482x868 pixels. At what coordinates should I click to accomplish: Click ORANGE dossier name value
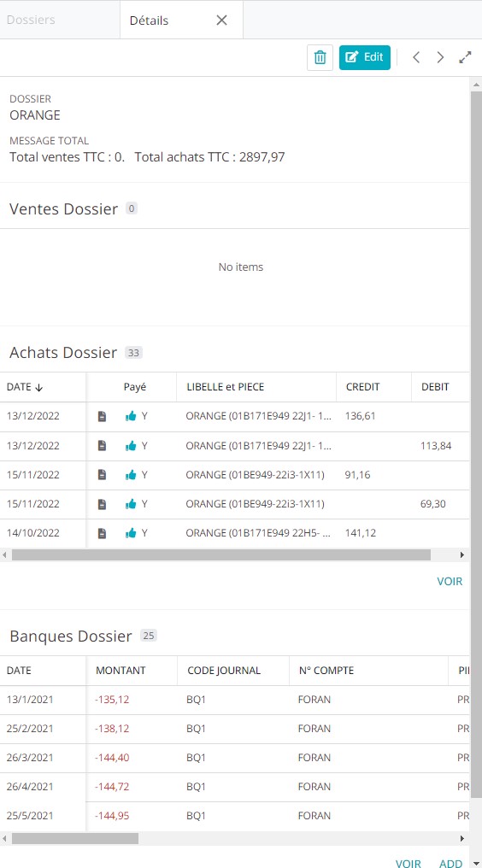click(35, 115)
